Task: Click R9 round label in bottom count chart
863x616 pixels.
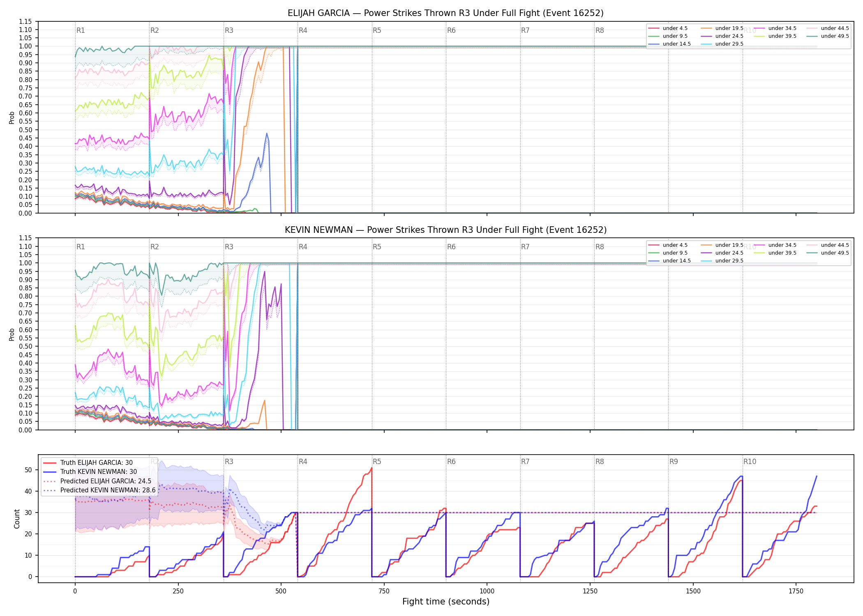Action: coord(674,462)
